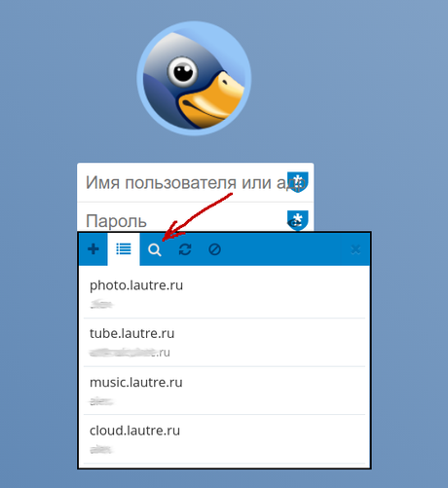Refresh credentials with circular arrows icon
The image size is (448, 488).
pos(185,249)
